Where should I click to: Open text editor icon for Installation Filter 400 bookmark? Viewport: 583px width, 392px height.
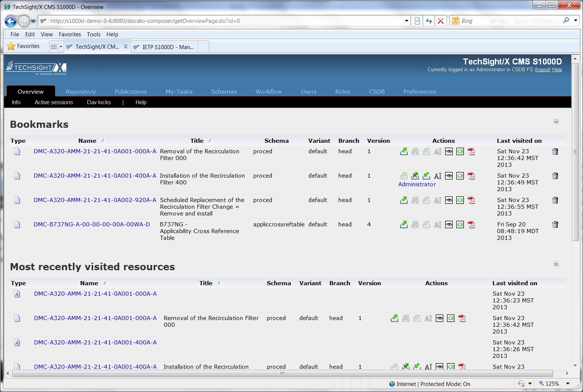pos(438,176)
